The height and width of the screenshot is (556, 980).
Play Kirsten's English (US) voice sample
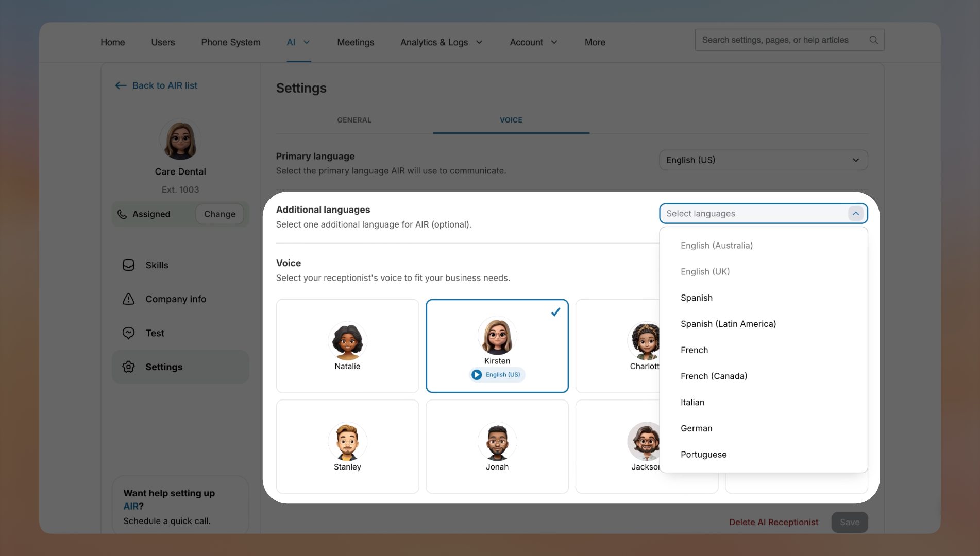pyautogui.click(x=476, y=375)
